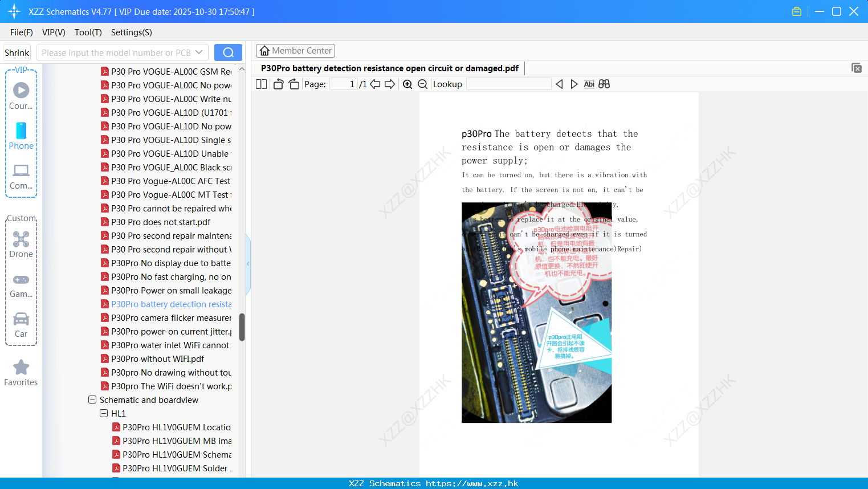Viewport: 868px width, 489px height.
Task: Open P30 Pro does not start.pdf
Action: click(x=161, y=222)
